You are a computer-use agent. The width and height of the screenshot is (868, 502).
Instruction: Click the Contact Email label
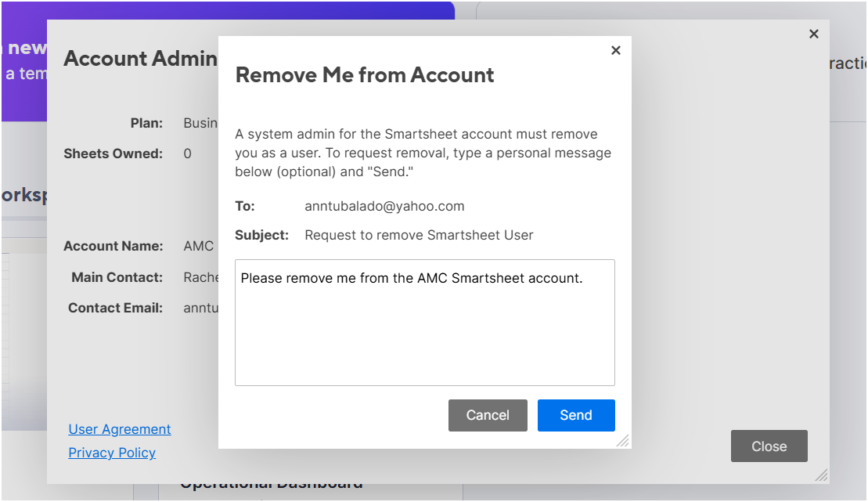pyautogui.click(x=115, y=308)
